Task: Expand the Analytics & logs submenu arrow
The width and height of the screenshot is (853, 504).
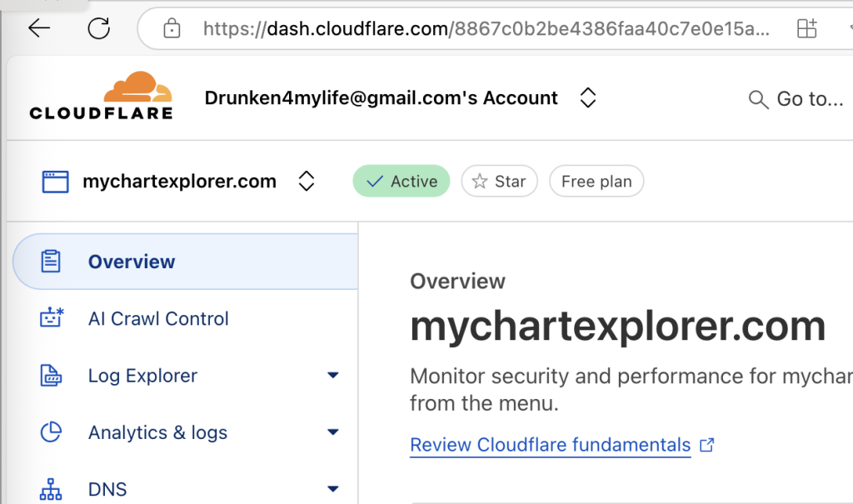Action: click(x=333, y=432)
